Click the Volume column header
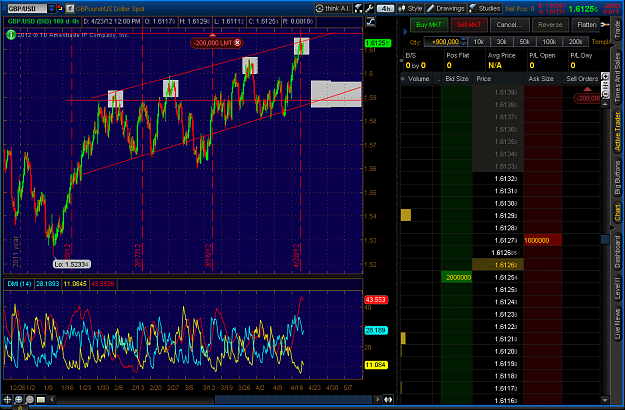The height and width of the screenshot is (410, 625). pos(419,79)
